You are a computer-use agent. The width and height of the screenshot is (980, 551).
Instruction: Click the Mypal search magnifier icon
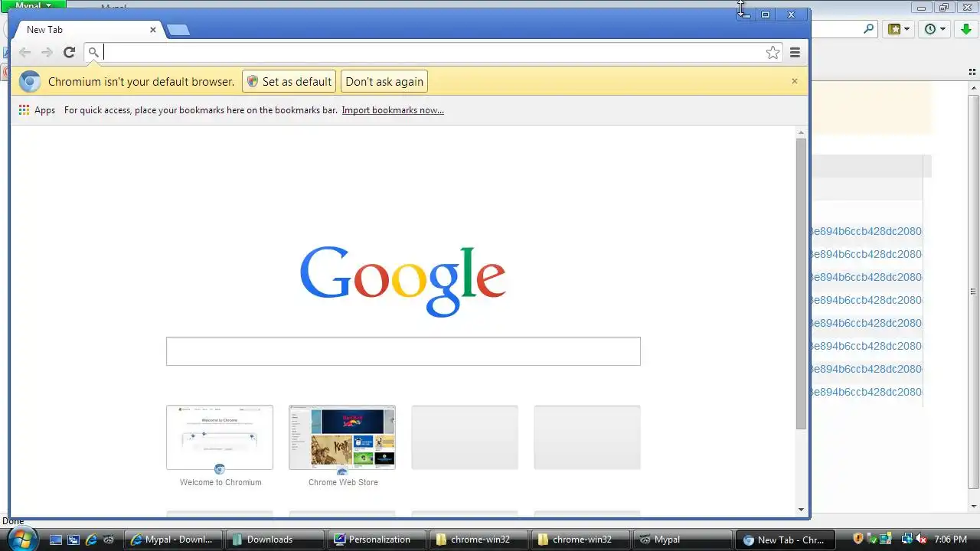tap(868, 29)
